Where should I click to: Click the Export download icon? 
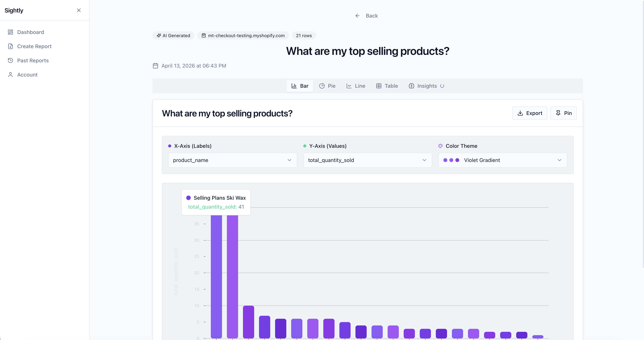coord(520,113)
